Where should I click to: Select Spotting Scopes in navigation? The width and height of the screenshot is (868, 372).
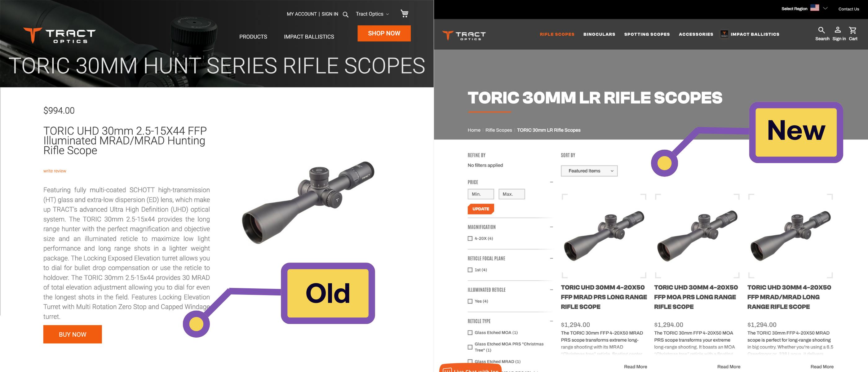647,34
